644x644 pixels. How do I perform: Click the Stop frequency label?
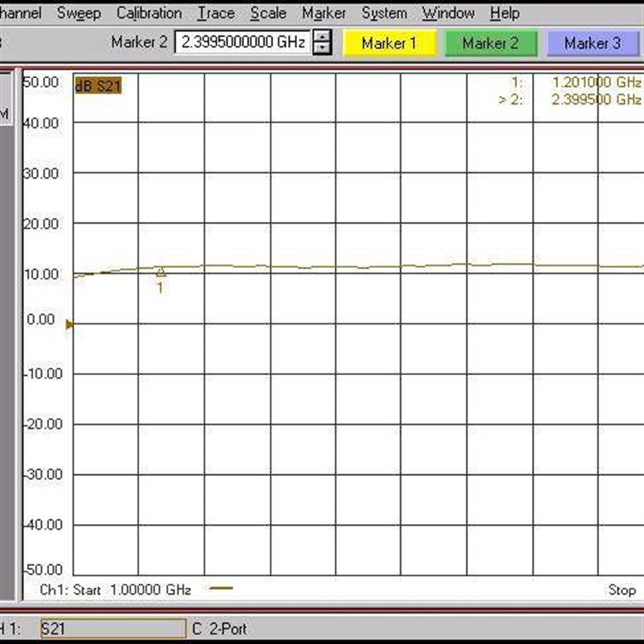point(621,590)
